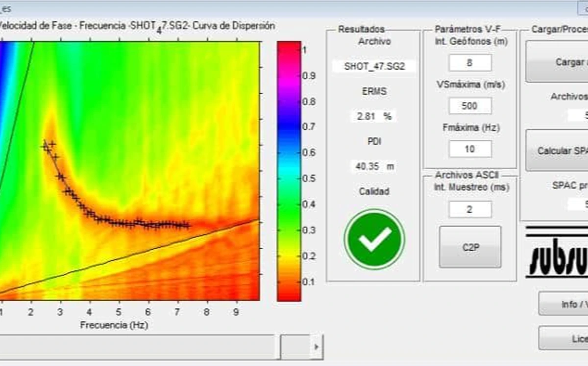Select the Archivo field SHOT_47.SG2

(x=374, y=66)
